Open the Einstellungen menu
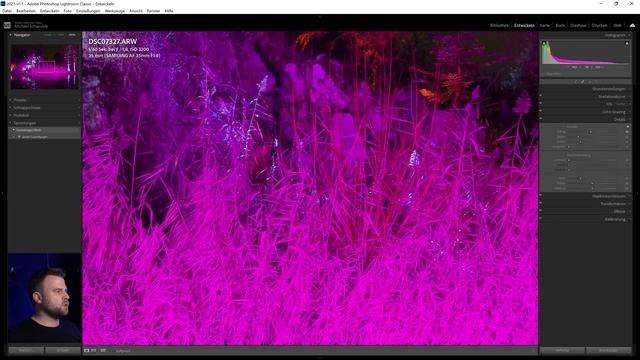This screenshot has width=640, height=360. 88,11
